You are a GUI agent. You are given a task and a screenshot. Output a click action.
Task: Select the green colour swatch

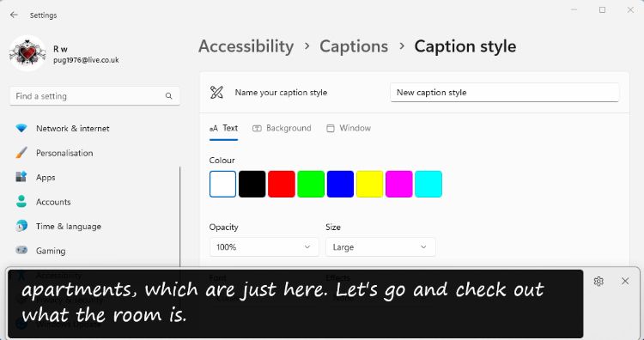coord(311,184)
